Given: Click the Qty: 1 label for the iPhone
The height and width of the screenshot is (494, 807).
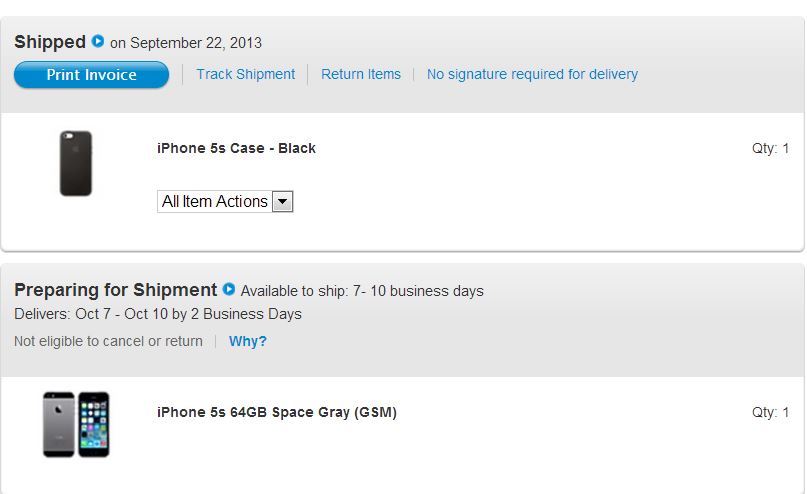Looking at the screenshot, I should click(770, 412).
